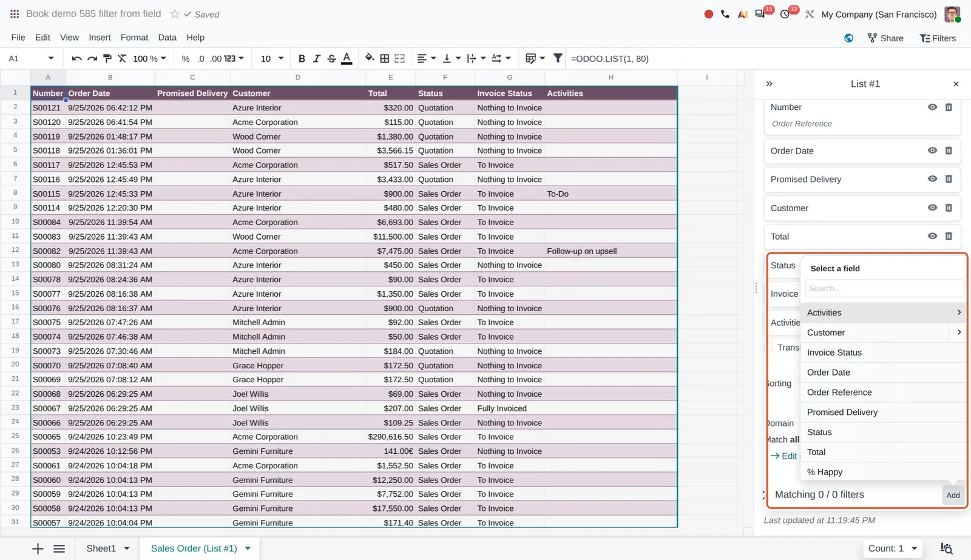Open the phone VoIP icon
The width and height of the screenshot is (971, 560).
point(725,14)
